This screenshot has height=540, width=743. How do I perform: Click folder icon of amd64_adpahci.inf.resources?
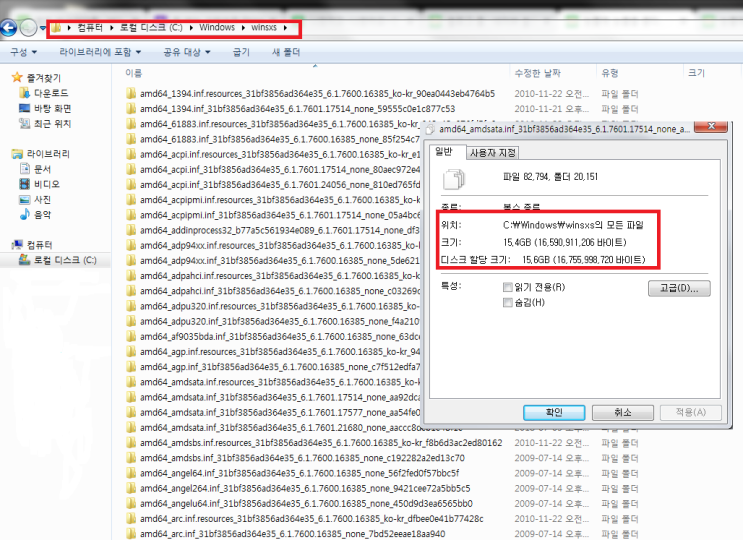pos(131,275)
